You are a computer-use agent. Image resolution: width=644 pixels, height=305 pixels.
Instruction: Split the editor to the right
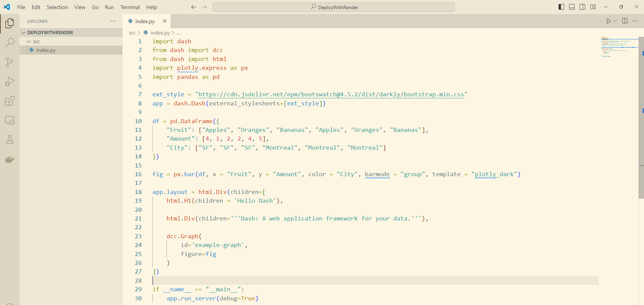pos(625,21)
